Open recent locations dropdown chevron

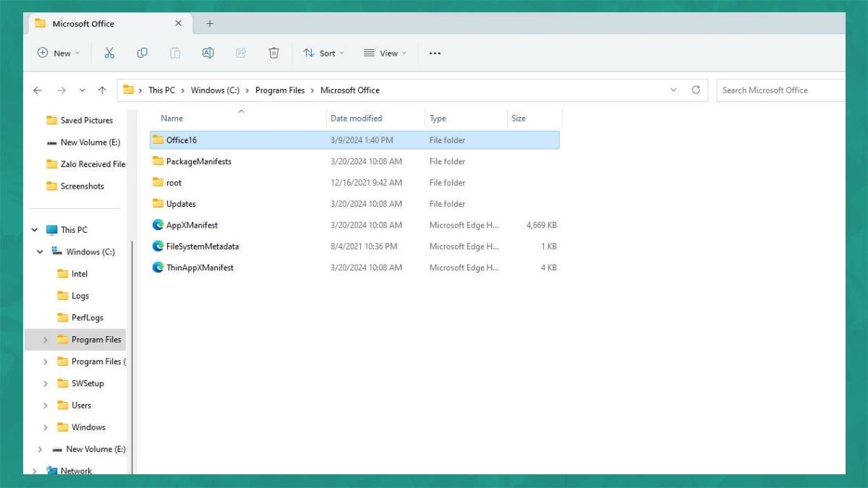[82, 90]
